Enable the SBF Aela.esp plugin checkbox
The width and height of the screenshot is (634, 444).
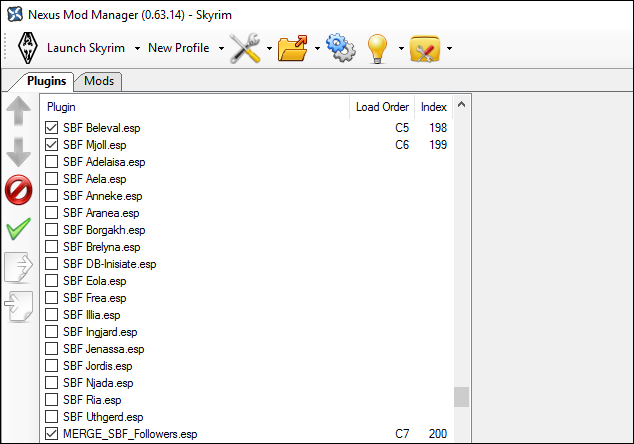pyautogui.click(x=51, y=179)
